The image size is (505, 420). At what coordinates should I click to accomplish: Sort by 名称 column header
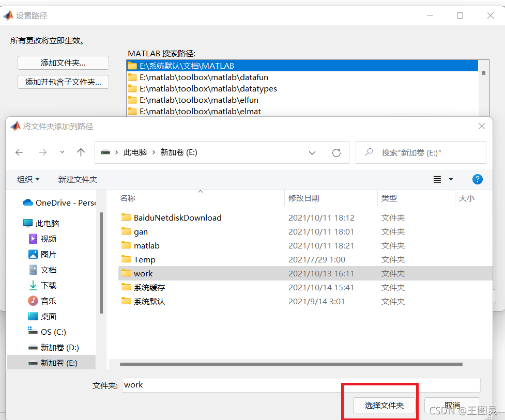[128, 198]
